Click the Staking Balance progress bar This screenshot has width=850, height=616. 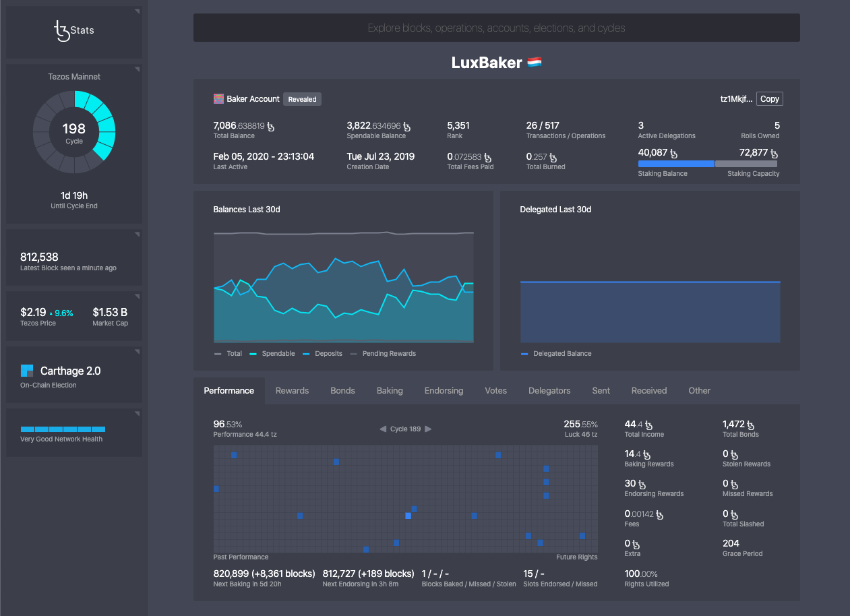coord(676,163)
